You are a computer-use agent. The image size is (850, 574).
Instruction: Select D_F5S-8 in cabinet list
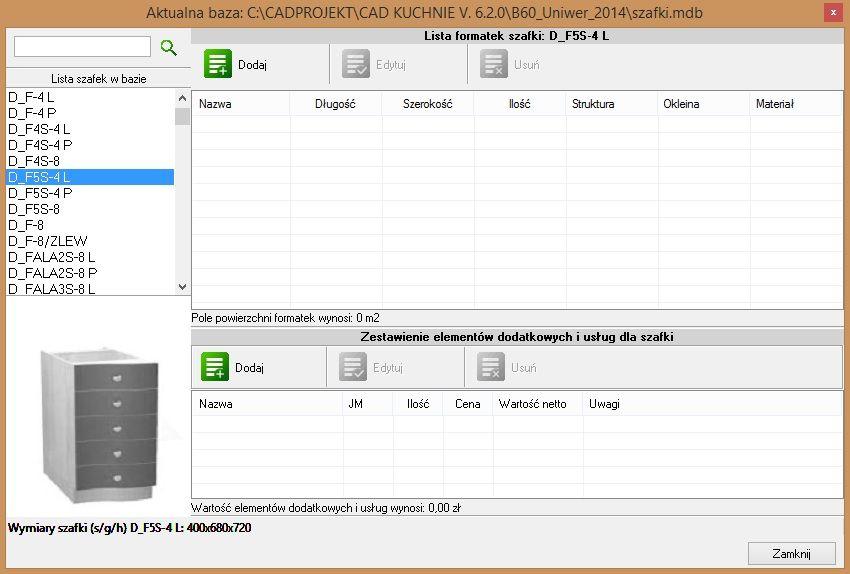pyautogui.click(x=90, y=209)
